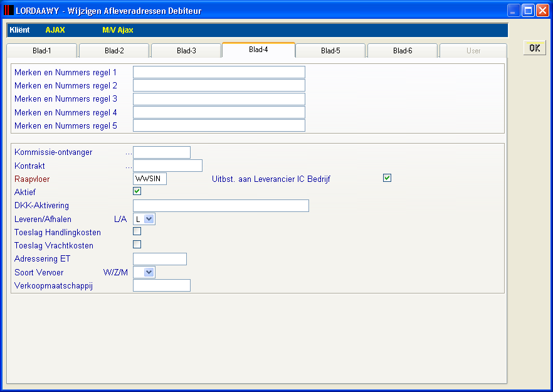Click the Raapvloer label
The height and width of the screenshot is (392, 553).
point(32,179)
